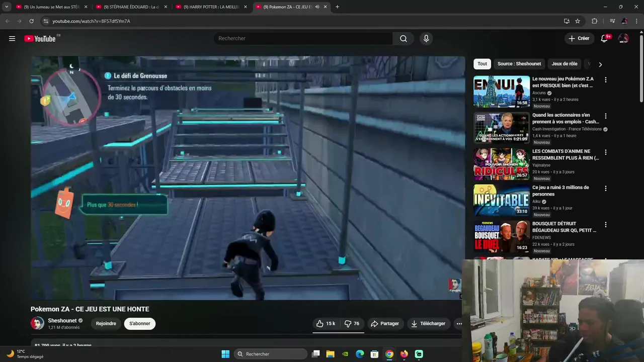The image size is (644, 362).
Task: Select the Source : Sheshounet chip
Action: [x=519, y=64]
